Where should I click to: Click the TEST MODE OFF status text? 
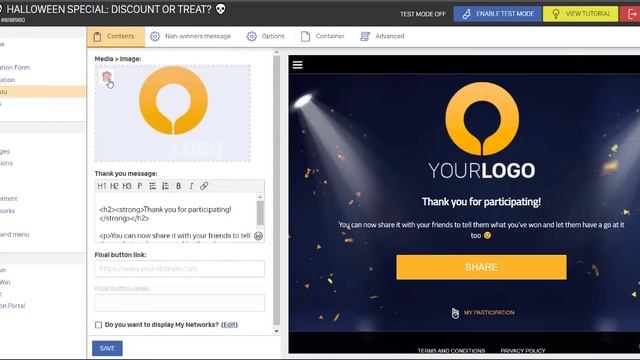(423, 14)
